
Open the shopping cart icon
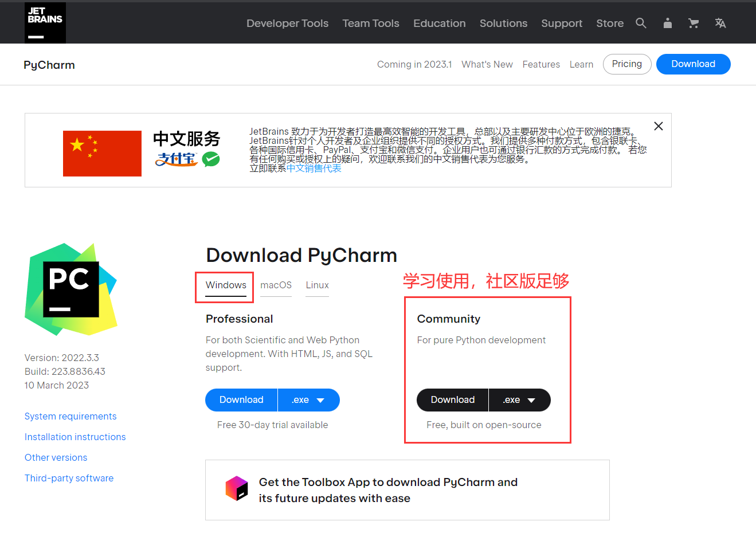[694, 23]
